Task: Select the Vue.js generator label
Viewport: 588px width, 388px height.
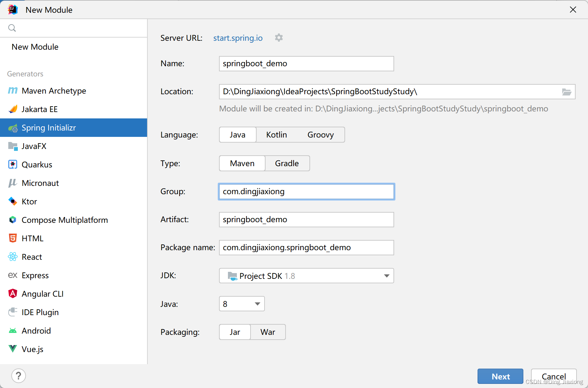Action: (x=32, y=349)
